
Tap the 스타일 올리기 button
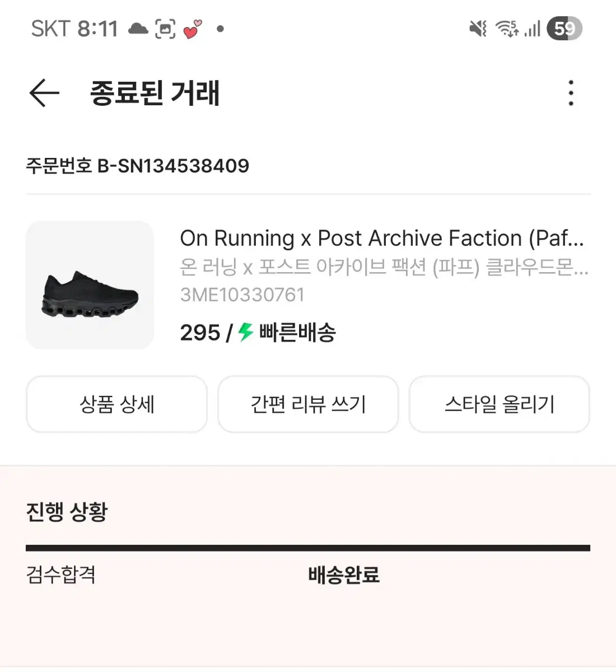pyautogui.click(x=499, y=404)
